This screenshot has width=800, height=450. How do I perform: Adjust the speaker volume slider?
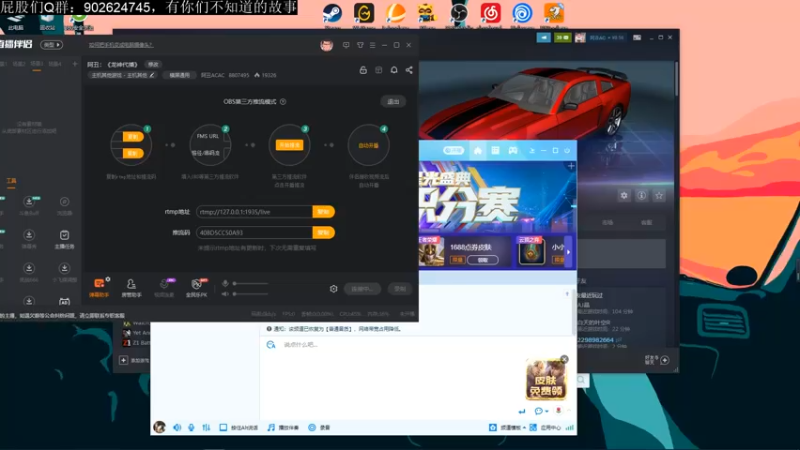[251, 294]
